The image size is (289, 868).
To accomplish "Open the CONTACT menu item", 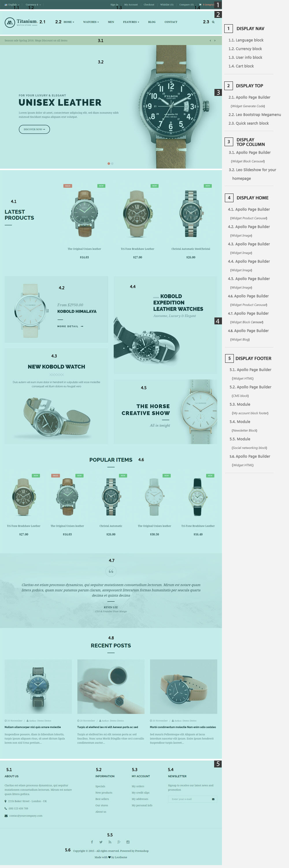I will coord(171,22).
